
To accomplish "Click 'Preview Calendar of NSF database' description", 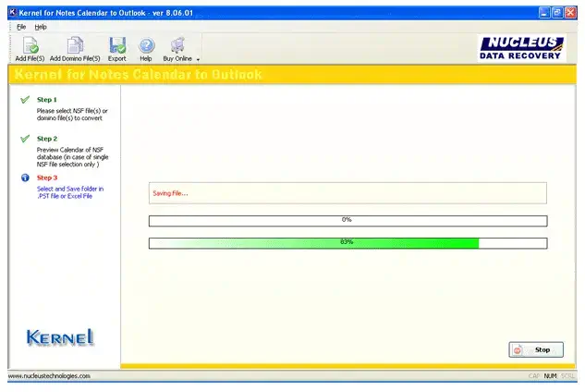I will (x=72, y=157).
